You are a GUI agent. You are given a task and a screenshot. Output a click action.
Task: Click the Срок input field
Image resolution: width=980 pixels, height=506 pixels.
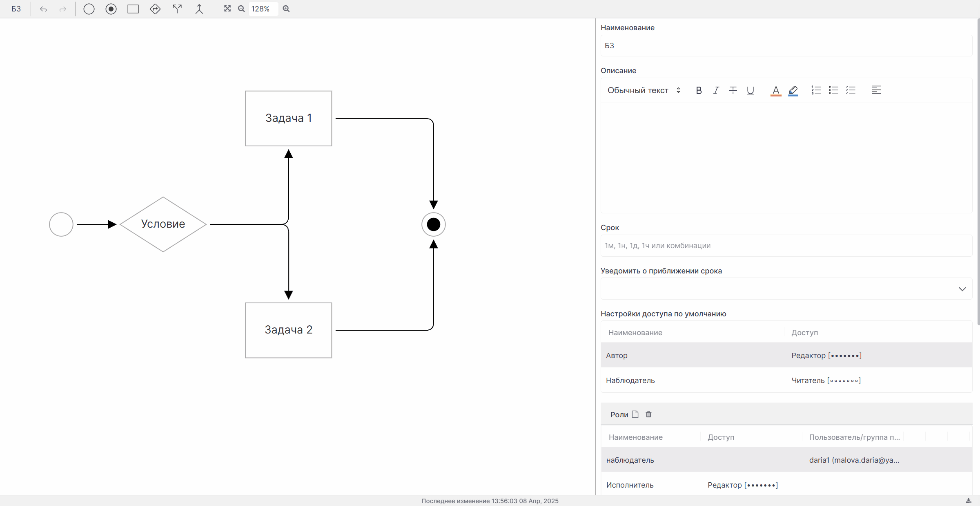click(x=786, y=246)
